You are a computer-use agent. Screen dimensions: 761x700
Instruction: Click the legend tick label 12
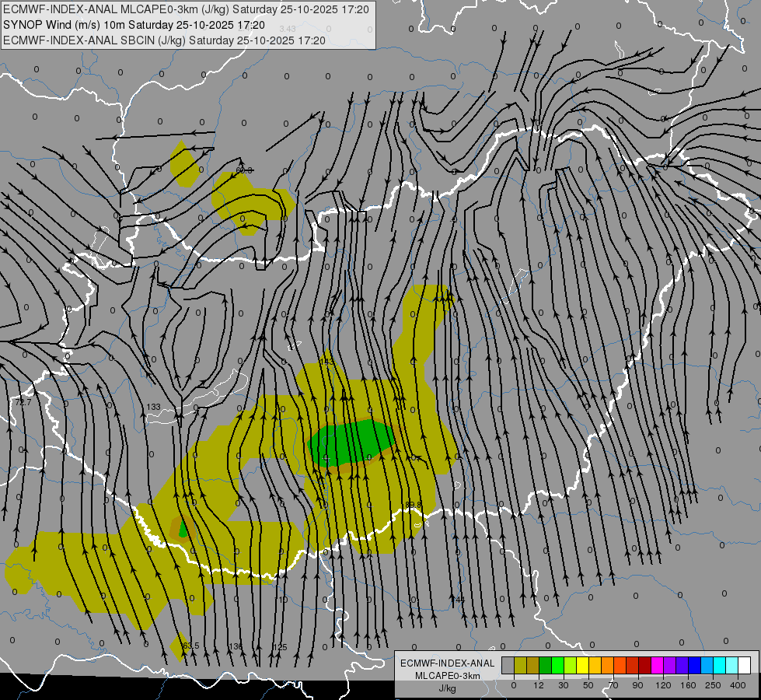[x=539, y=685]
